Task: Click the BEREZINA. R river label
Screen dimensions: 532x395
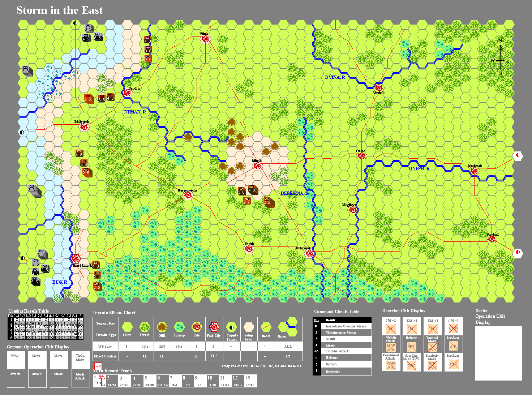Action: pyautogui.click(x=295, y=193)
